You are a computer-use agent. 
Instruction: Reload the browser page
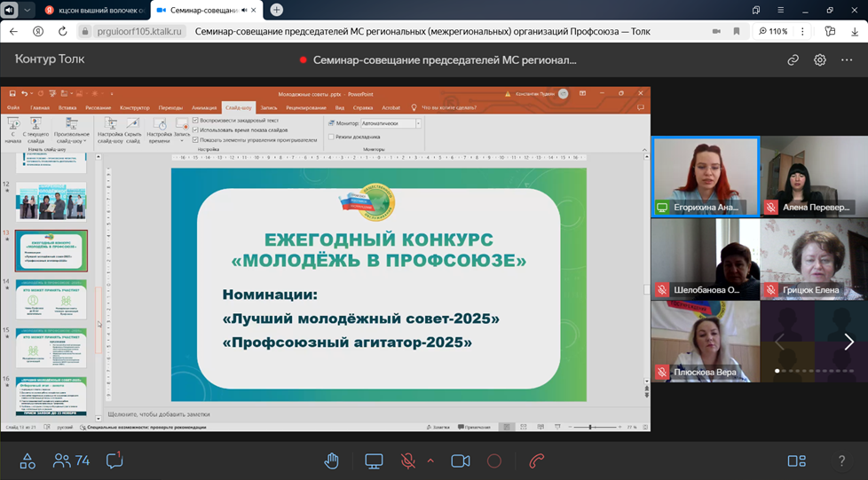coord(62,32)
